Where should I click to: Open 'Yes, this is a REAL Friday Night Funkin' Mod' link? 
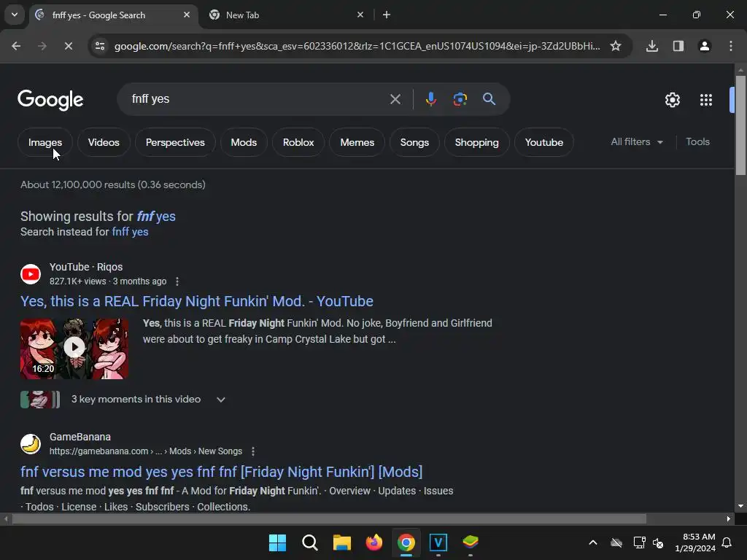(197, 301)
